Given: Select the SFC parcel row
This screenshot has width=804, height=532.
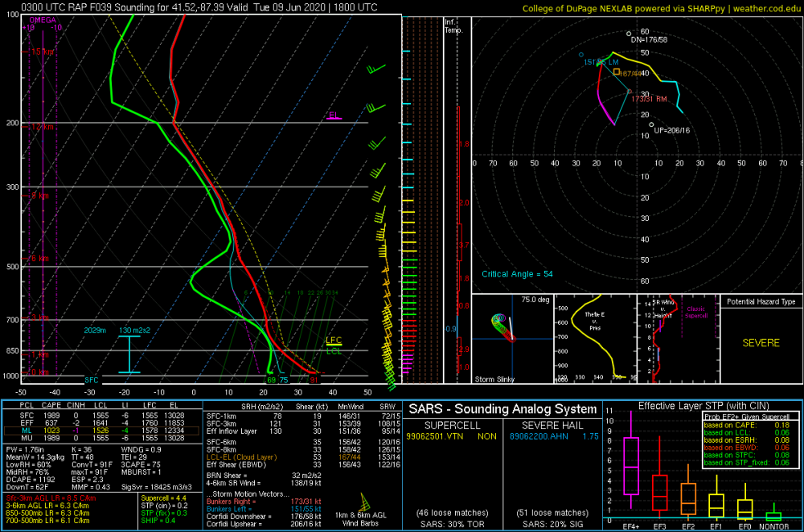Looking at the screenshot, I should [x=101, y=415].
